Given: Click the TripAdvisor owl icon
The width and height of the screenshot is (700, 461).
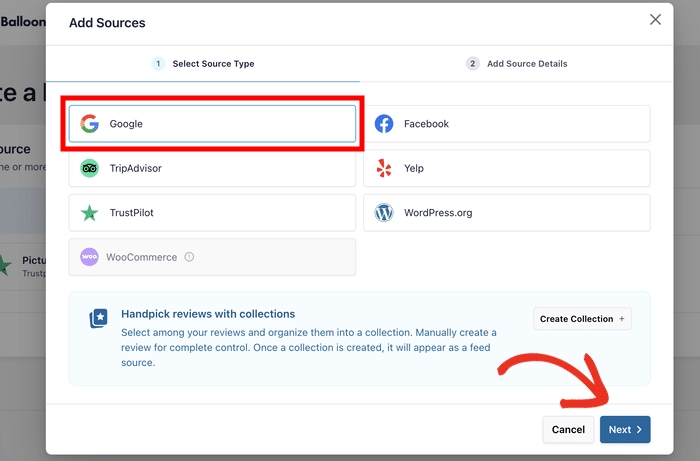Looking at the screenshot, I should pos(90,168).
